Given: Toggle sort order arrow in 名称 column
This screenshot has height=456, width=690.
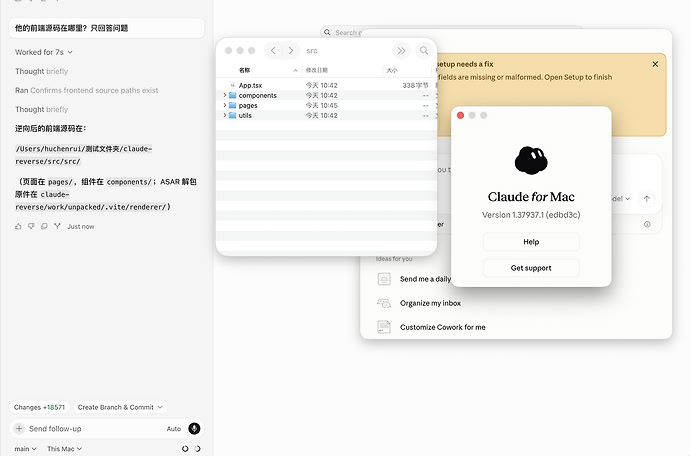Looking at the screenshot, I should click(295, 70).
